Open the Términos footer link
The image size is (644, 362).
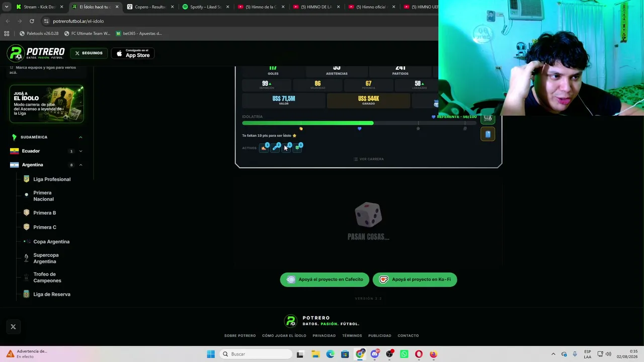click(x=352, y=336)
